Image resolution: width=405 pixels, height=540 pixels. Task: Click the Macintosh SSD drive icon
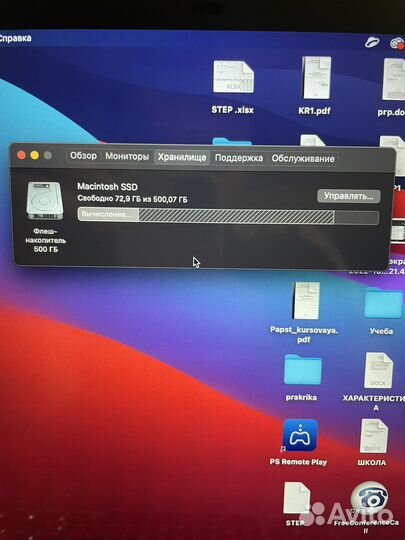pos(45,201)
